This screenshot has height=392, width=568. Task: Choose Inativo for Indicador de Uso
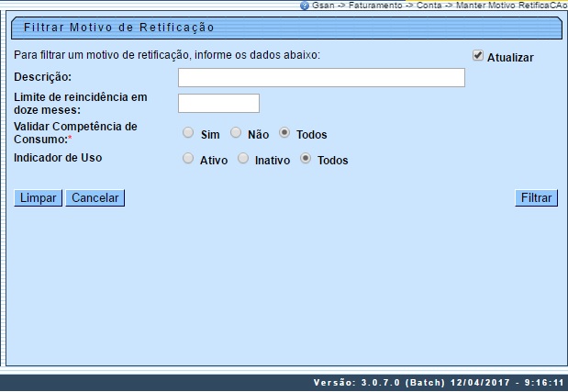click(243, 159)
